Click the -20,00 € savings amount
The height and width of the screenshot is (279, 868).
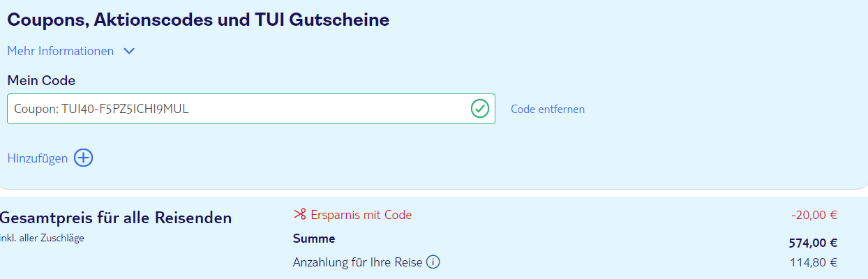pyautogui.click(x=814, y=215)
